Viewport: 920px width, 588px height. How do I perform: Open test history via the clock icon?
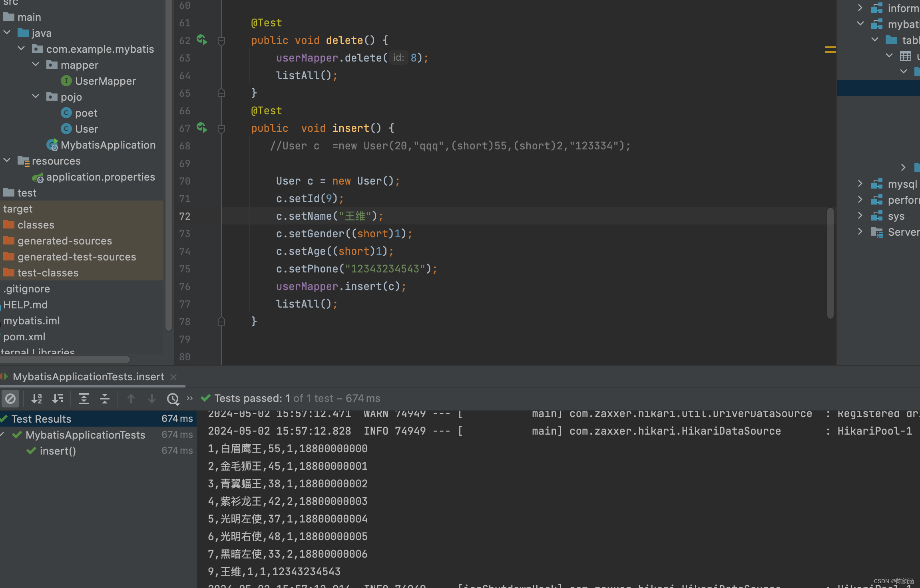click(x=173, y=398)
